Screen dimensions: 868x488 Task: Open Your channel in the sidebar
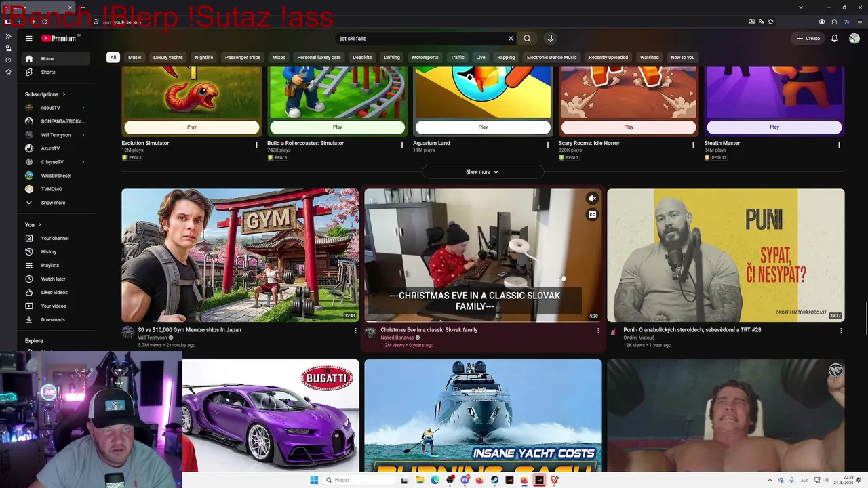click(54, 239)
